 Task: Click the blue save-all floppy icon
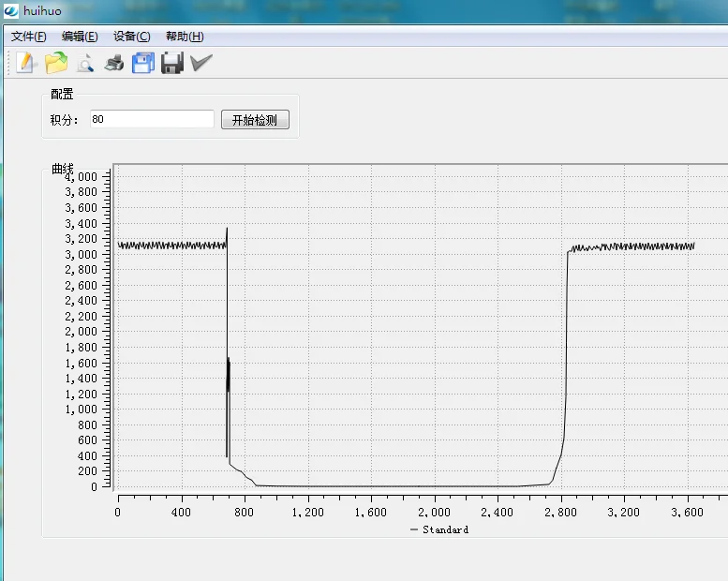point(143,63)
